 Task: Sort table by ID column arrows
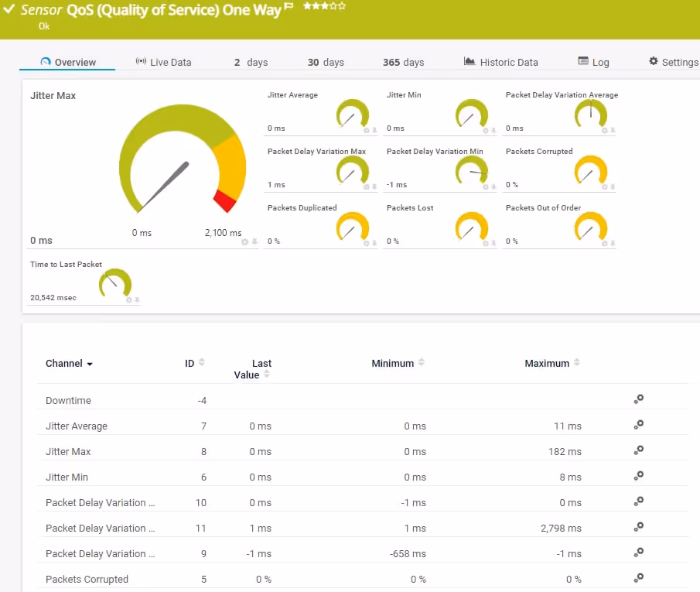202,362
